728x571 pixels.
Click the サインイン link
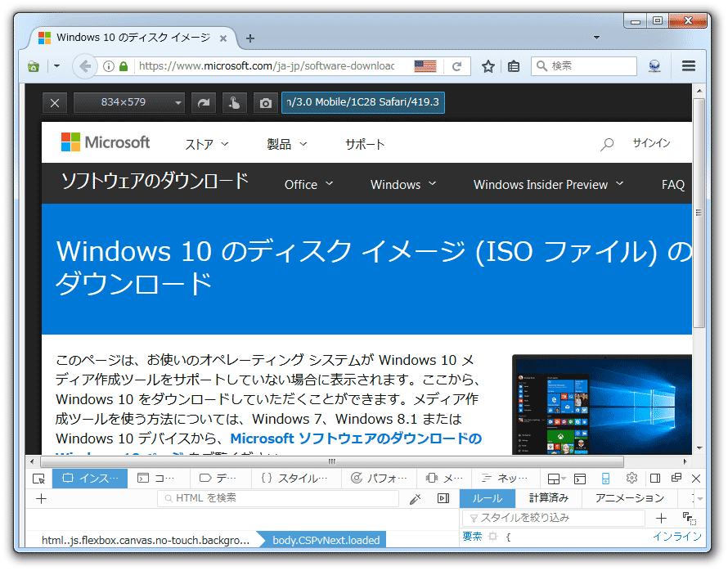[651, 143]
